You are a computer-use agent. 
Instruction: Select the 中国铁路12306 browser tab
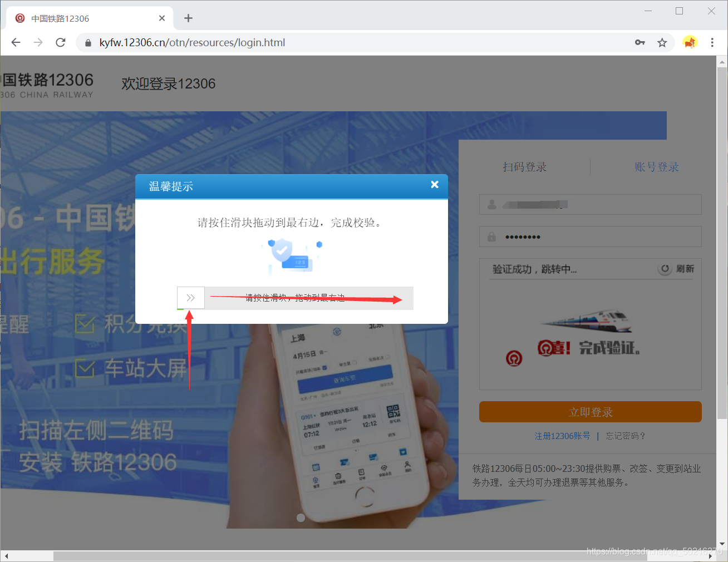pos(90,18)
